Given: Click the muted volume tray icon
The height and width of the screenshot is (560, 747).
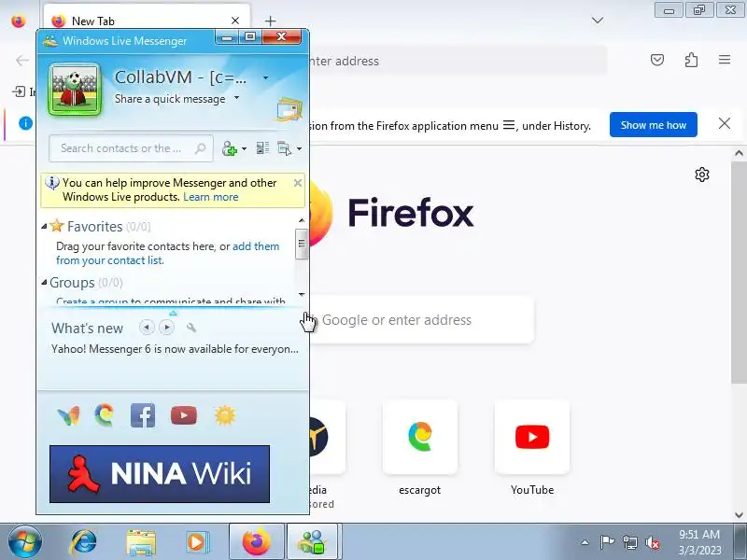Looking at the screenshot, I should (652, 542).
